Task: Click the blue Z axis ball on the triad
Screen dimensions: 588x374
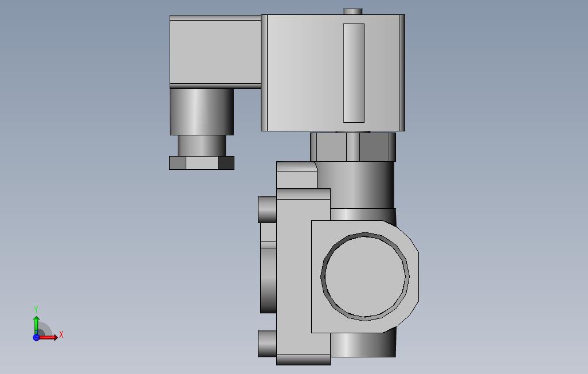Action: pyautogui.click(x=36, y=338)
